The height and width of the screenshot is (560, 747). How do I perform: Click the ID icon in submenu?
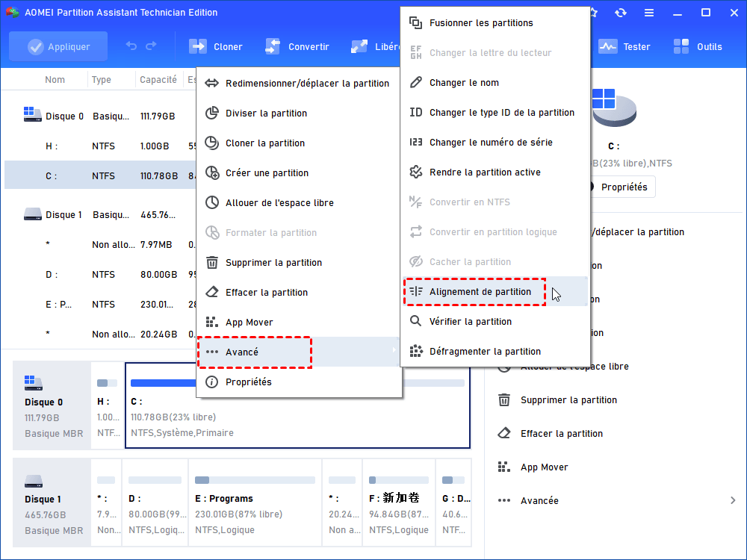click(x=416, y=112)
